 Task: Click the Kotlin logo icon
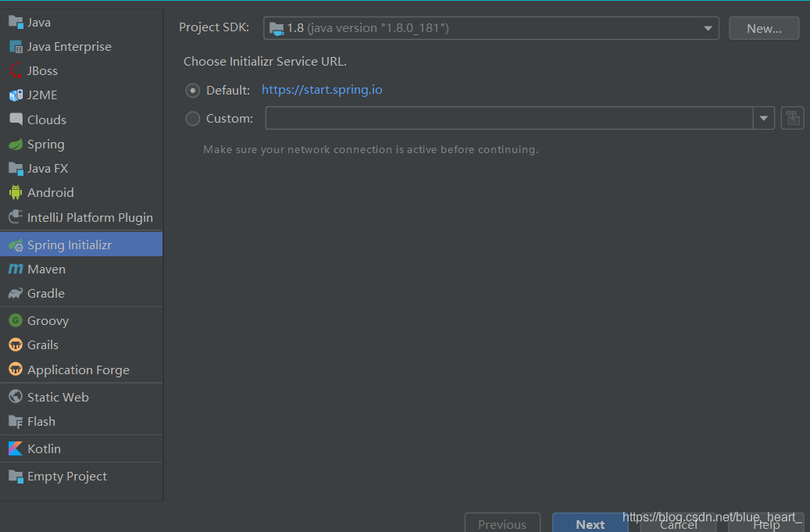tap(16, 448)
